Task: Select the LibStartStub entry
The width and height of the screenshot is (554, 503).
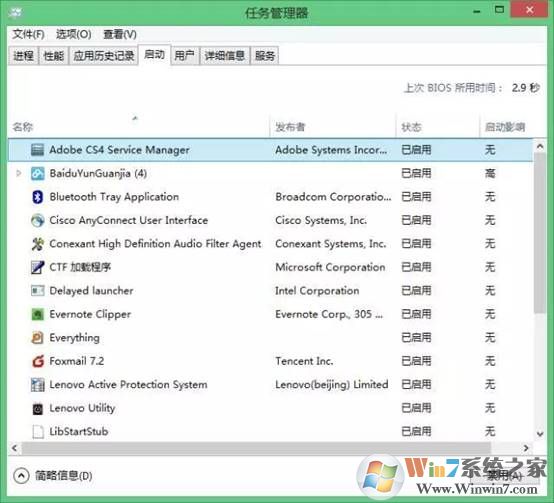Action: click(79, 432)
